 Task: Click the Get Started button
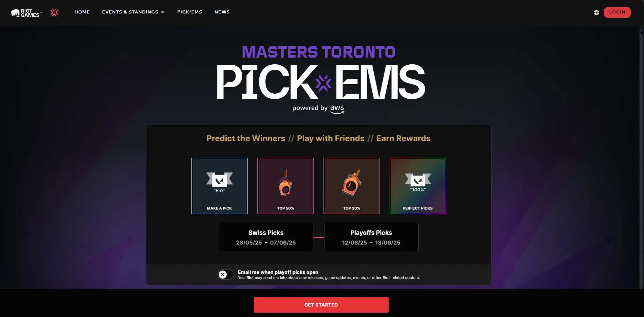coord(321,305)
